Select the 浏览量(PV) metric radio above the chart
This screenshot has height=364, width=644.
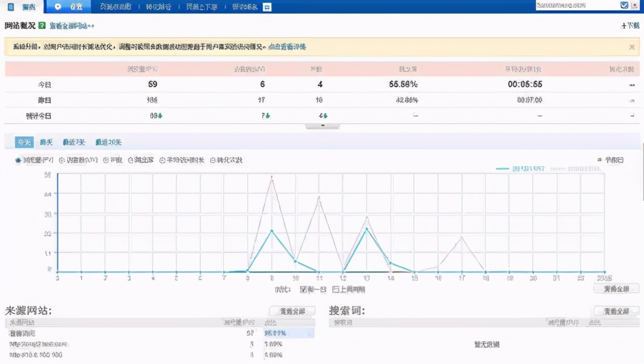19,161
